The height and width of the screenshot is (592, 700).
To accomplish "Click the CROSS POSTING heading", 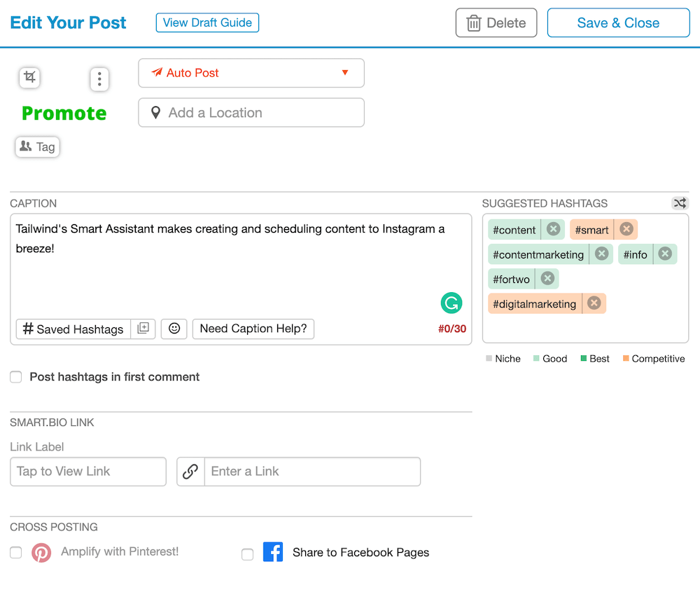I will click(54, 527).
